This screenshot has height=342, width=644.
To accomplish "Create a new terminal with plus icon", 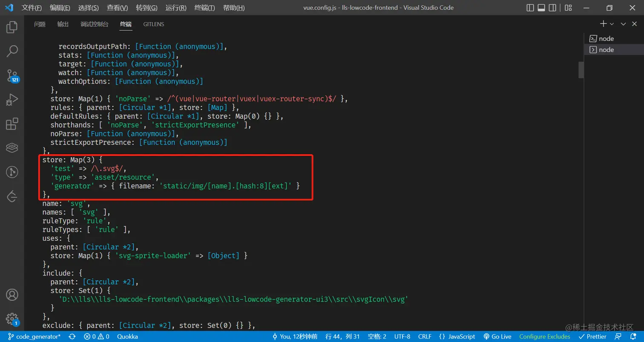I will (603, 24).
